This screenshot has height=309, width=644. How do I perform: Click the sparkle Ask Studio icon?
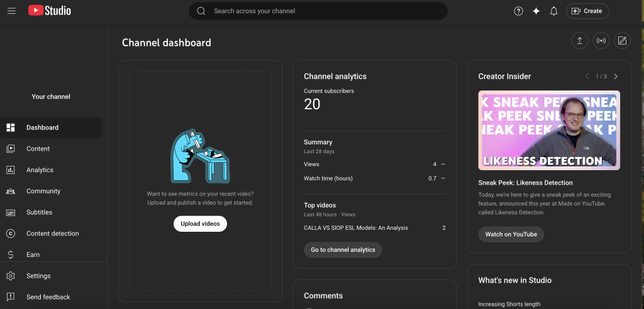pos(536,11)
